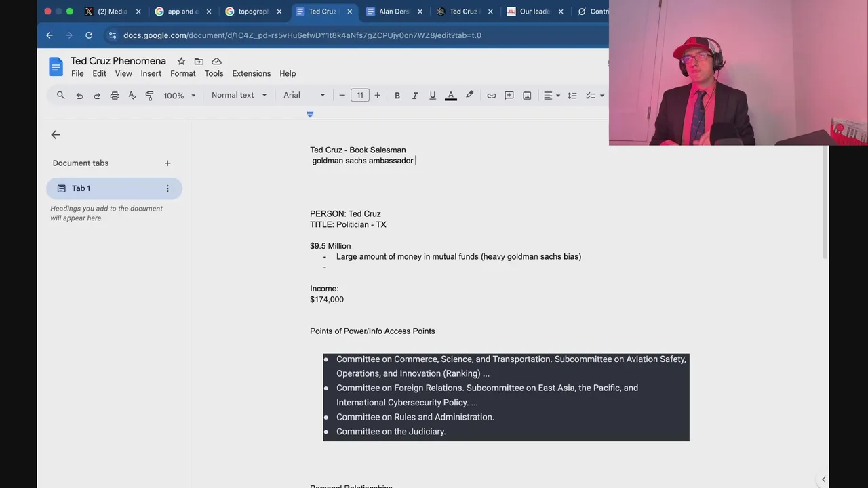This screenshot has width=868, height=488.
Task: Open the Normal text style dropdown
Action: pos(239,96)
